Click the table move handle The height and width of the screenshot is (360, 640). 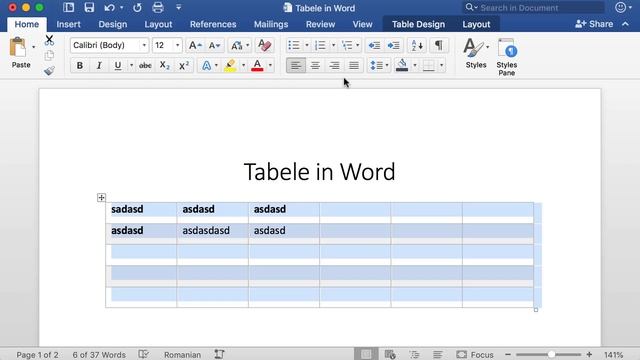point(101,198)
